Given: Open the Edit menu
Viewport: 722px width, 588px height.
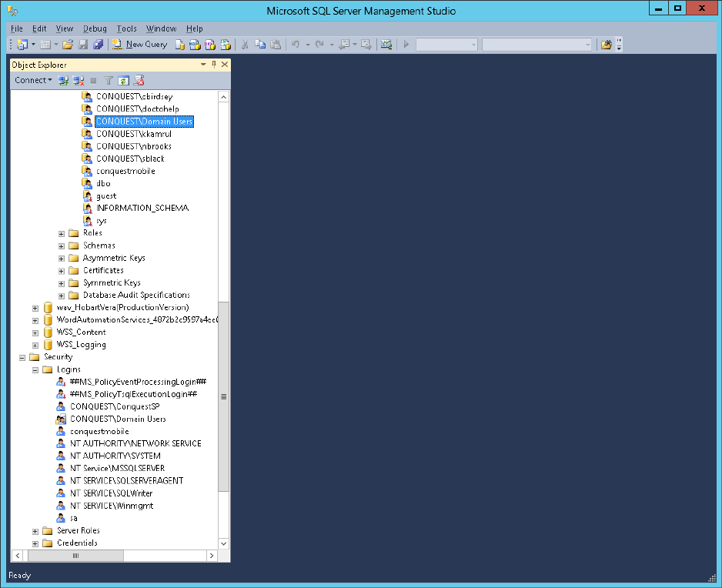Looking at the screenshot, I should pyautogui.click(x=39, y=28).
